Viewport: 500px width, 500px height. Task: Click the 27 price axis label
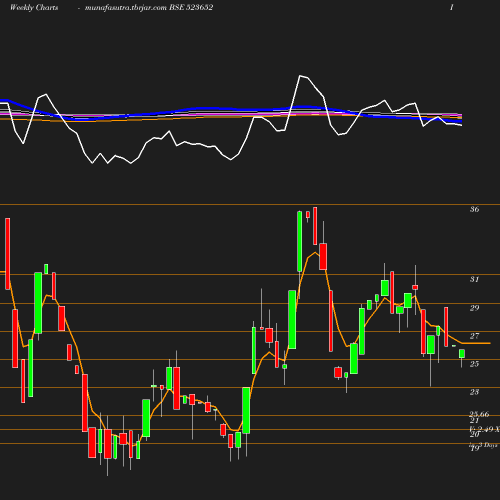click(474, 336)
